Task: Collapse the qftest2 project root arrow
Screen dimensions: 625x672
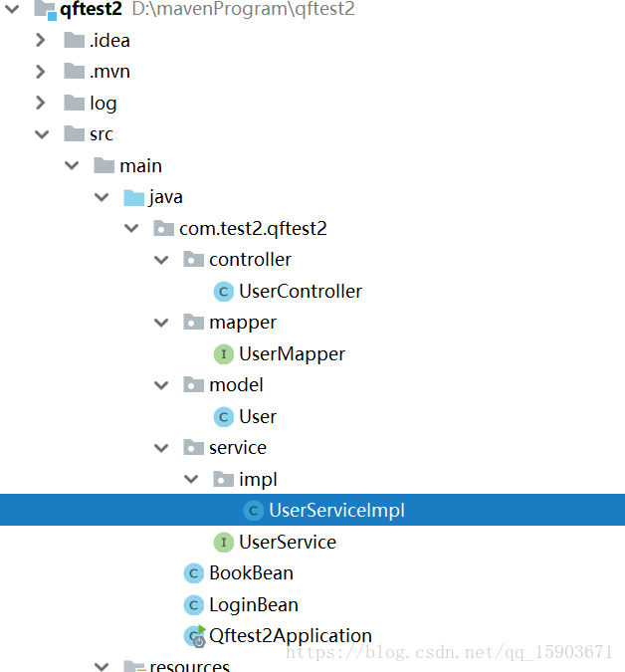Action: coord(12,9)
